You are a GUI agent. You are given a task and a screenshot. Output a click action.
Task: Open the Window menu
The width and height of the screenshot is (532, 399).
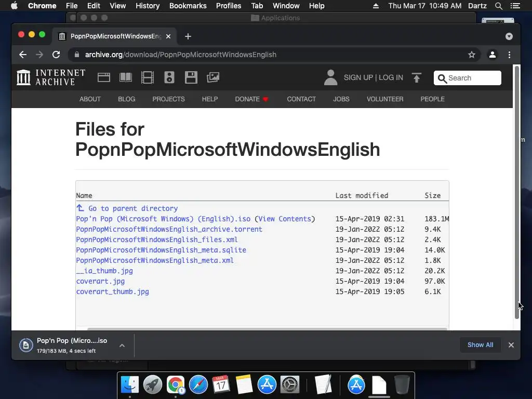tap(286, 6)
